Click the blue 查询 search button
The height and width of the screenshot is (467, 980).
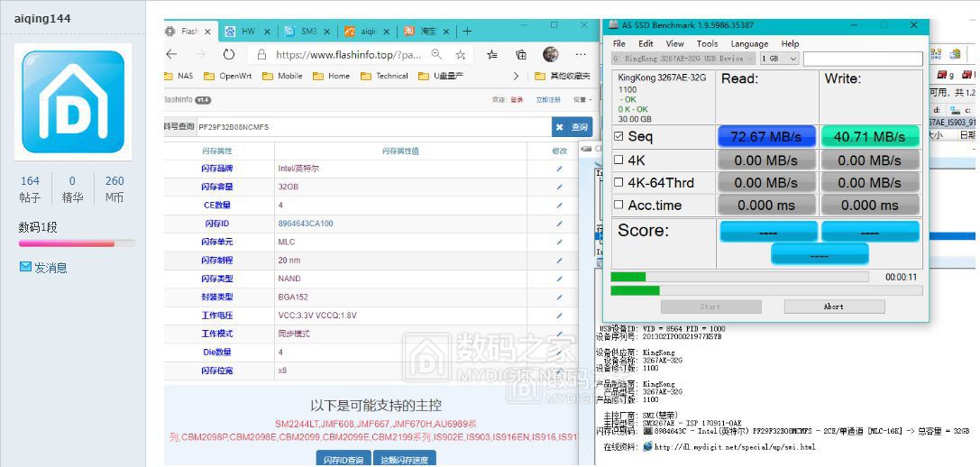click(572, 127)
